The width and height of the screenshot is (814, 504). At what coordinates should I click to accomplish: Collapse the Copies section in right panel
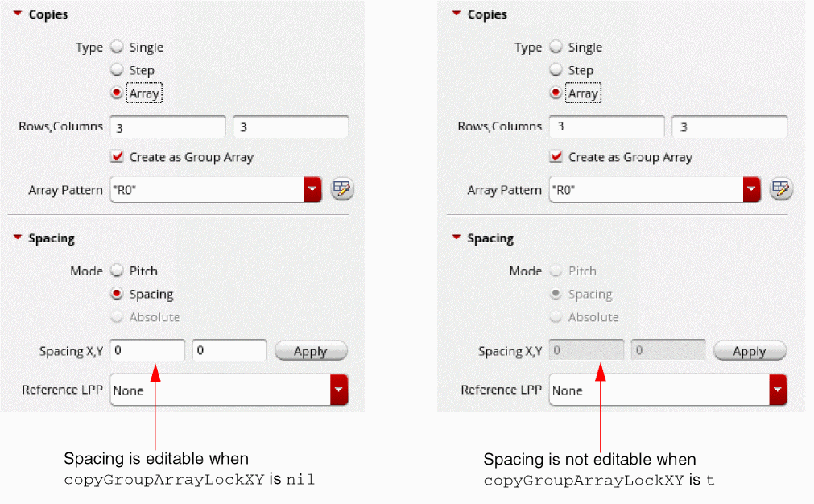(x=457, y=14)
